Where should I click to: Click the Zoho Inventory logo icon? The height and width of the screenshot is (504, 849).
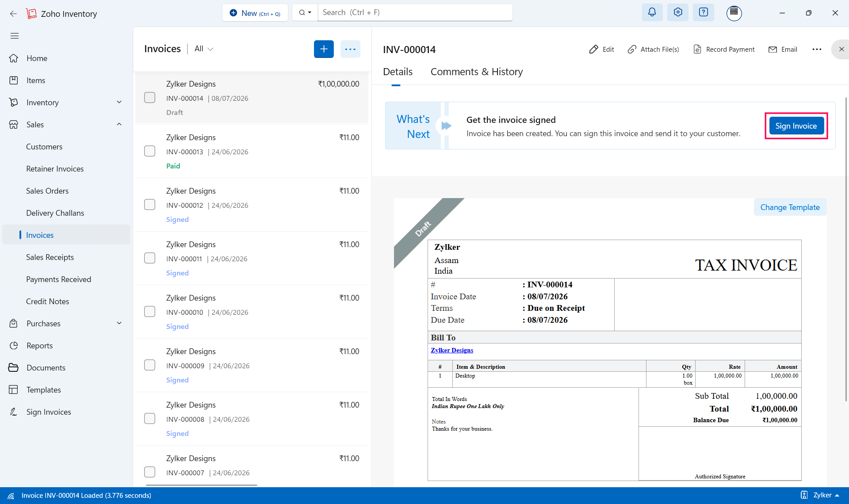[x=31, y=14]
